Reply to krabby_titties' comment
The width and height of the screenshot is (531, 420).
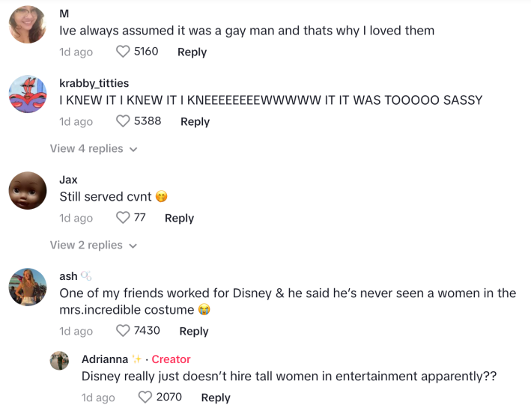click(195, 121)
